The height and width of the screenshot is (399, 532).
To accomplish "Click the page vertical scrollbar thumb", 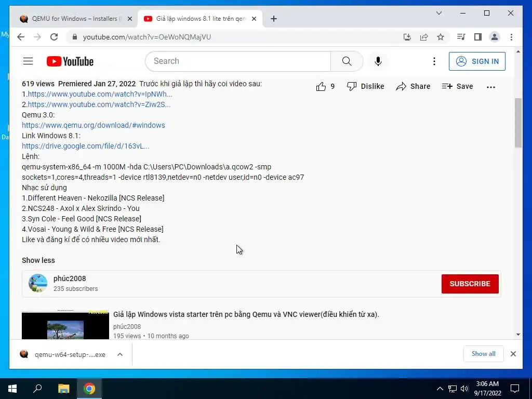I will click(518, 123).
